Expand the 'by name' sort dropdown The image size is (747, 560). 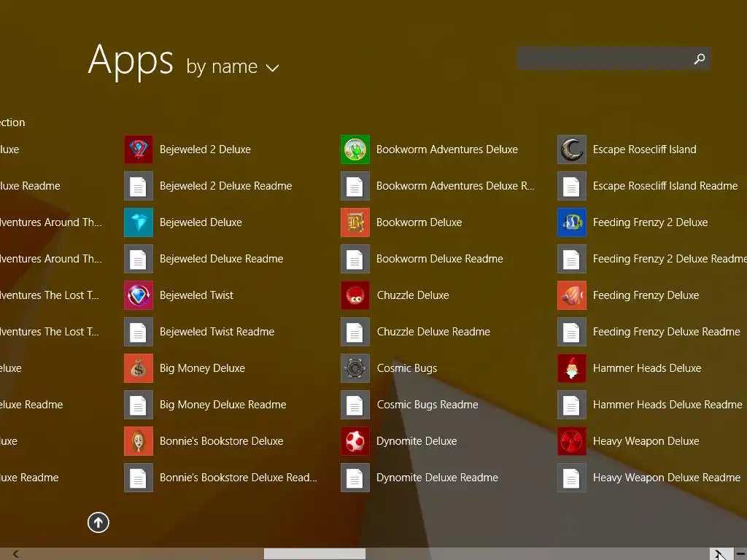click(233, 66)
